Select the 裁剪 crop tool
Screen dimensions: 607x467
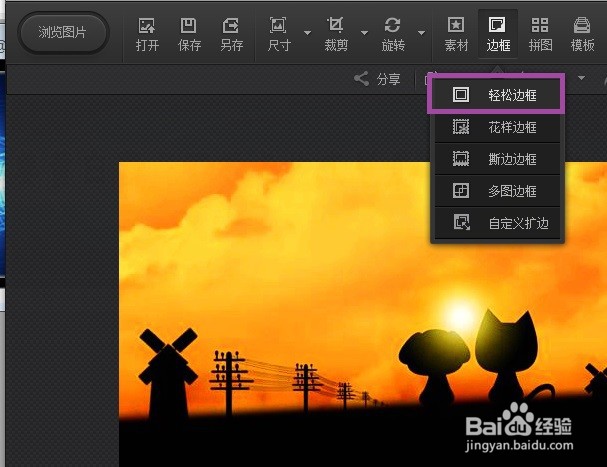tap(336, 35)
